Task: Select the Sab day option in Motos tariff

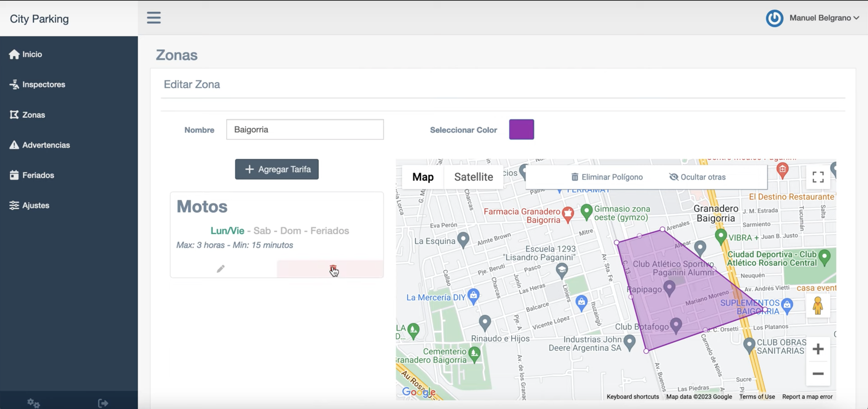Action: 262,231
